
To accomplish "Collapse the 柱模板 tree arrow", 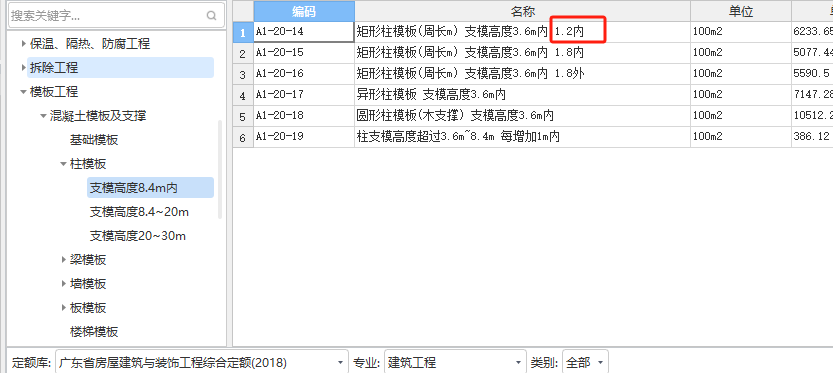I will (63, 164).
